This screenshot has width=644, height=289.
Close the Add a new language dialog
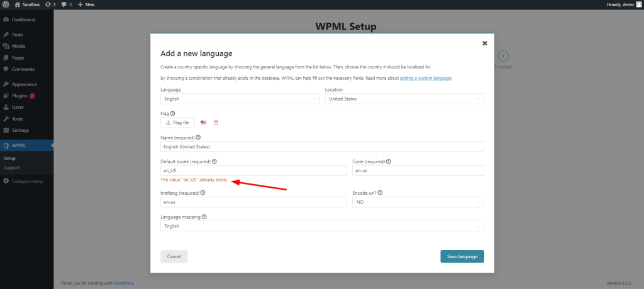485,43
